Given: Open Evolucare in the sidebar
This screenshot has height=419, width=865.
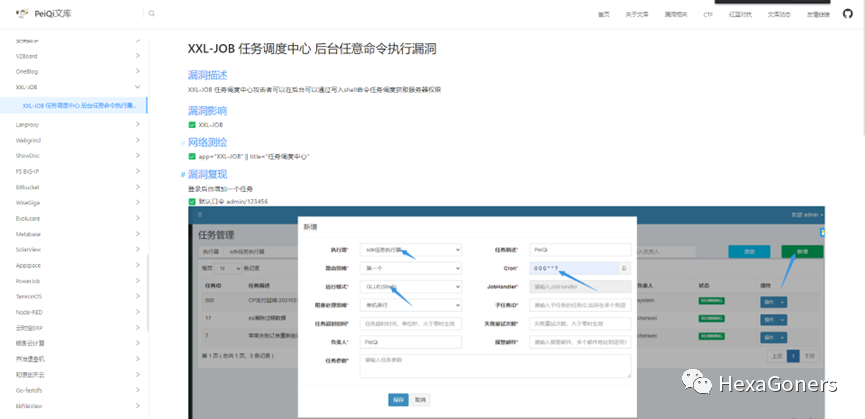Looking at the screenshot, I should pyautogui.click(x=28, y=218).
